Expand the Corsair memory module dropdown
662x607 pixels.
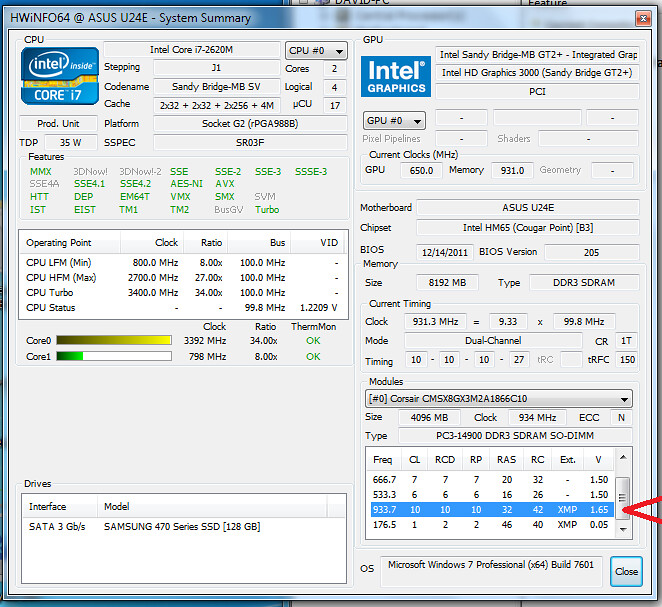(499, 398)
